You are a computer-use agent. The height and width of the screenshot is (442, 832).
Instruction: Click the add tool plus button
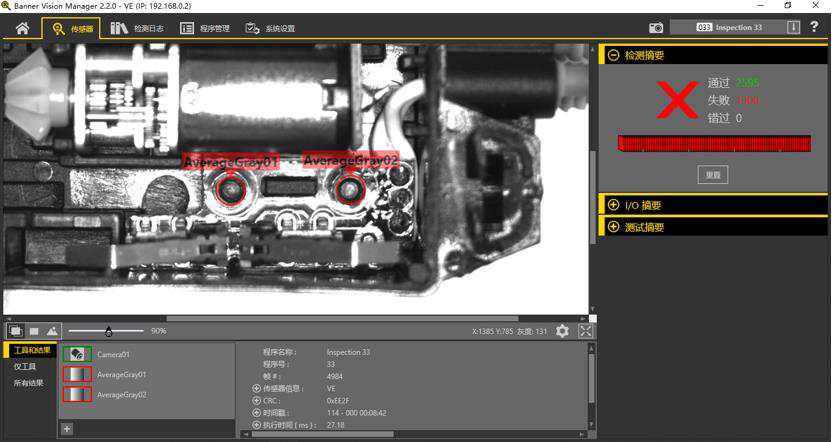(x=67, y=428)
